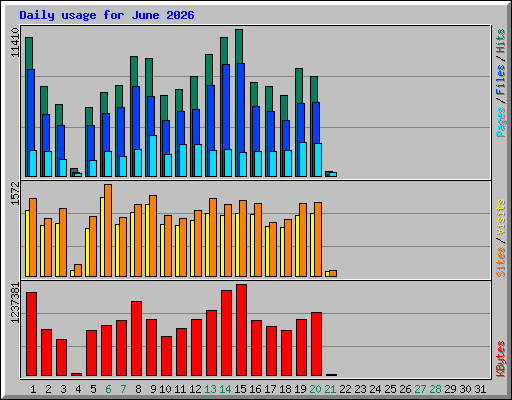Click the blue files bar for day 1
The width and height of the screenshot is (512, 400).
point(31,110)
